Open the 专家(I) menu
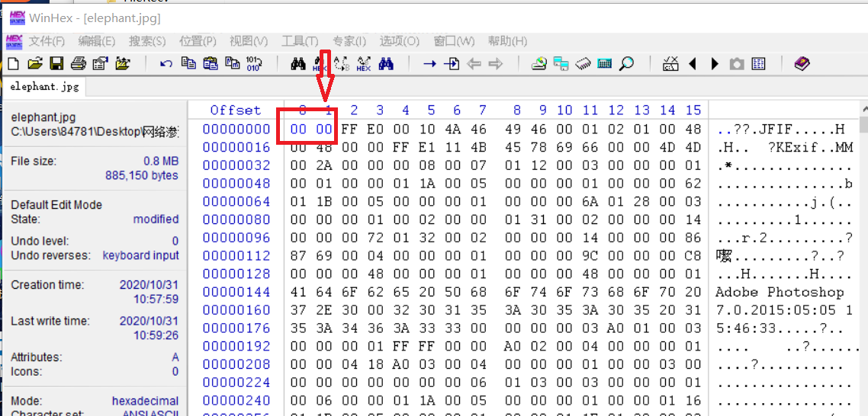 coord(349,41)
